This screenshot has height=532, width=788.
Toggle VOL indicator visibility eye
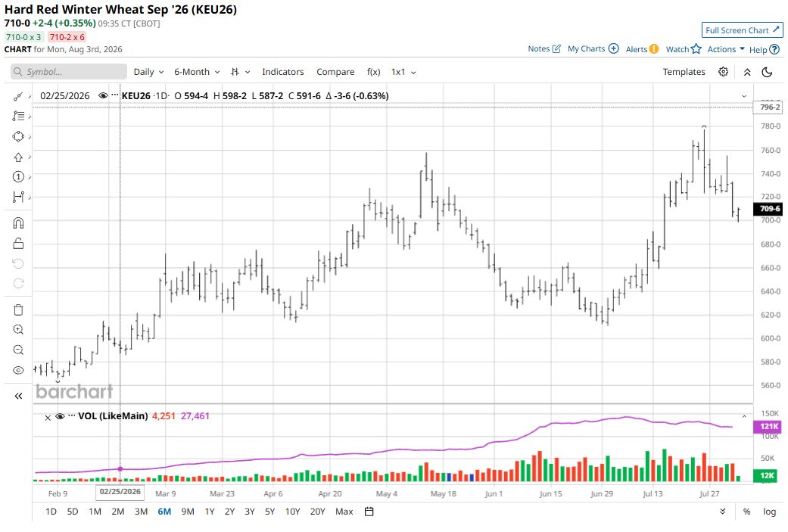coord(60,416)
